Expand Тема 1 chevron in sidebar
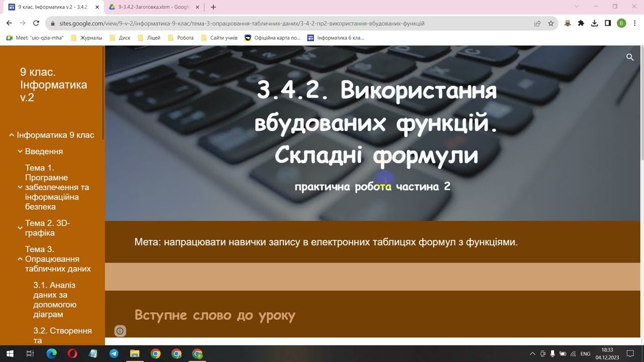 [20, 187]
